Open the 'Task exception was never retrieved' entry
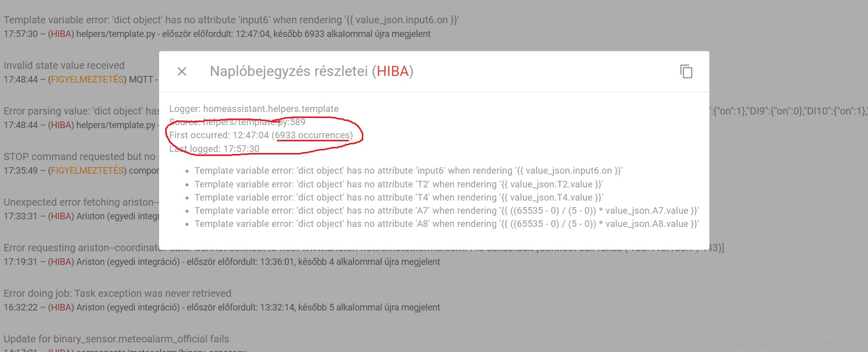This screenshot has height=352, width=868. pyautogui.click(x=118, y=294)
